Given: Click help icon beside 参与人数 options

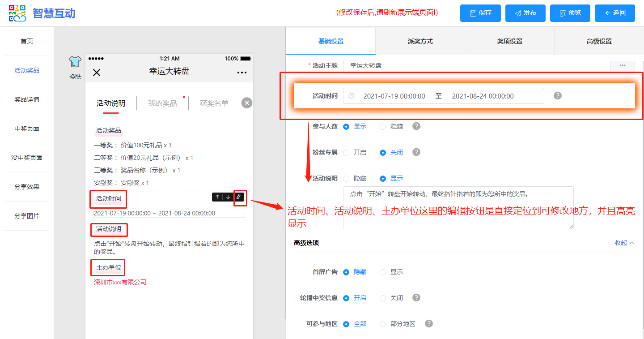Looking at the screenshot, I should [x=416, y=126].
